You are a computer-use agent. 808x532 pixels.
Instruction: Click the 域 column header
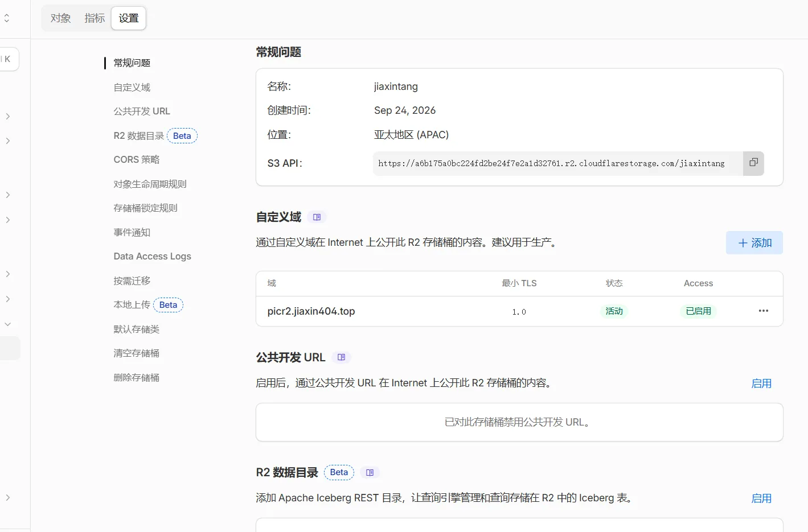(272, 283)
